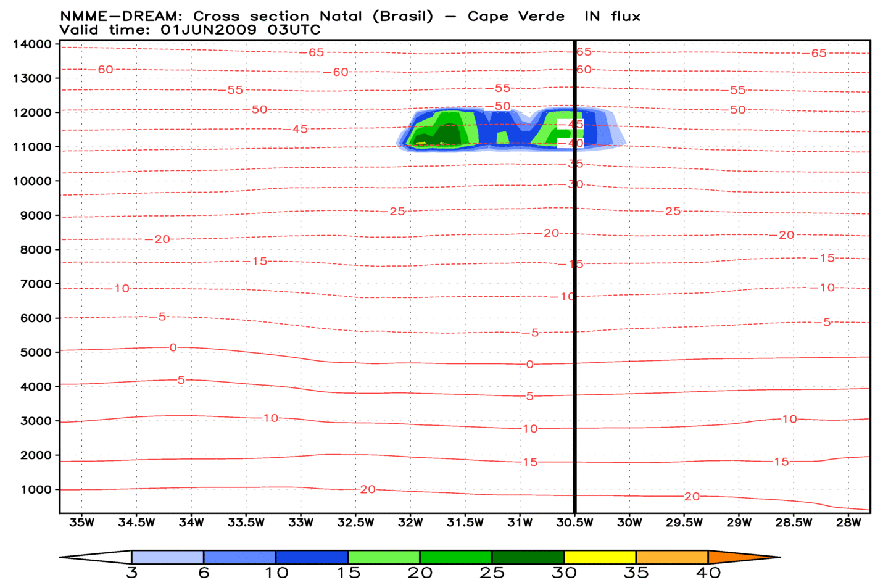Click the 0 contour label near 34W
883x588 pixels.
[173, 348]
